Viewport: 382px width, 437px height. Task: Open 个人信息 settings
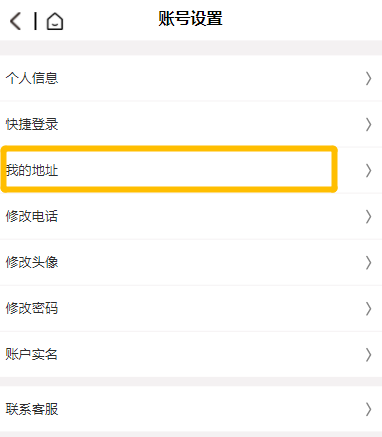click(x=191, y=78)
